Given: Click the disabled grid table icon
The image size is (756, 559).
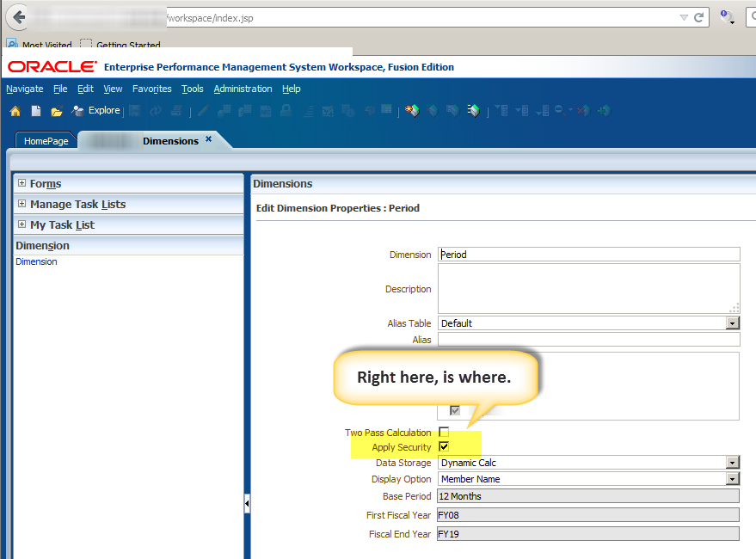Looking at the screenshot, I should click(x=386, y=109).
